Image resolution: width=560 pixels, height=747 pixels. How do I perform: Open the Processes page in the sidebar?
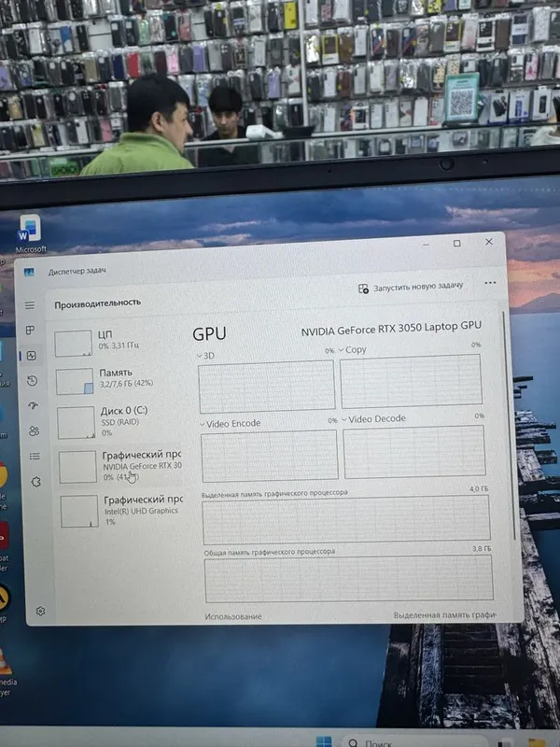tap(31, 331)
